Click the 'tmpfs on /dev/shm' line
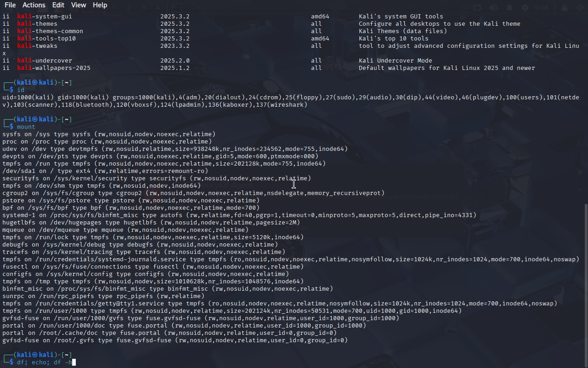588x368 pixels. 102,185
